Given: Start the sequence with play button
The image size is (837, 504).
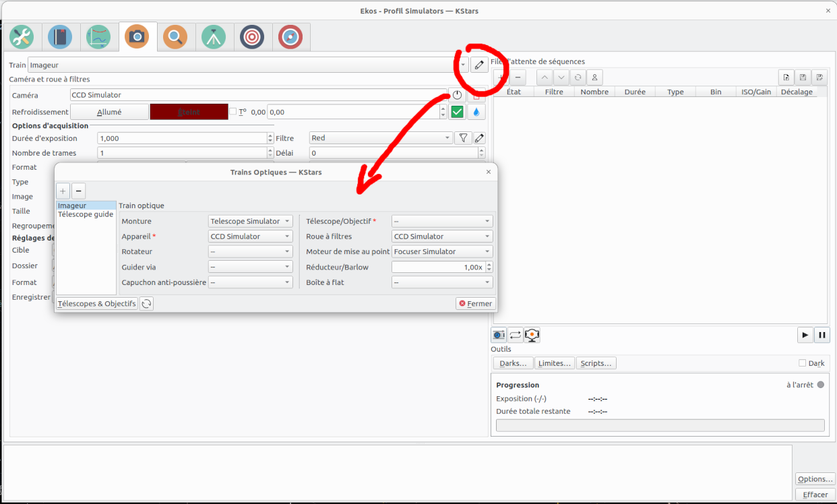Looking at the screenshot, I should tap(805, 335).
